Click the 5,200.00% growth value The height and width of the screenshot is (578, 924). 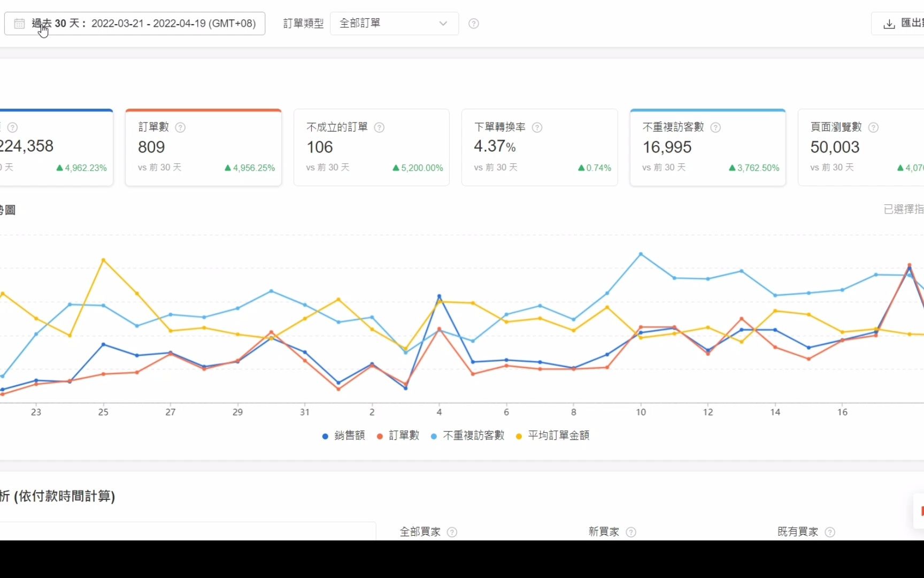(418, 168)
